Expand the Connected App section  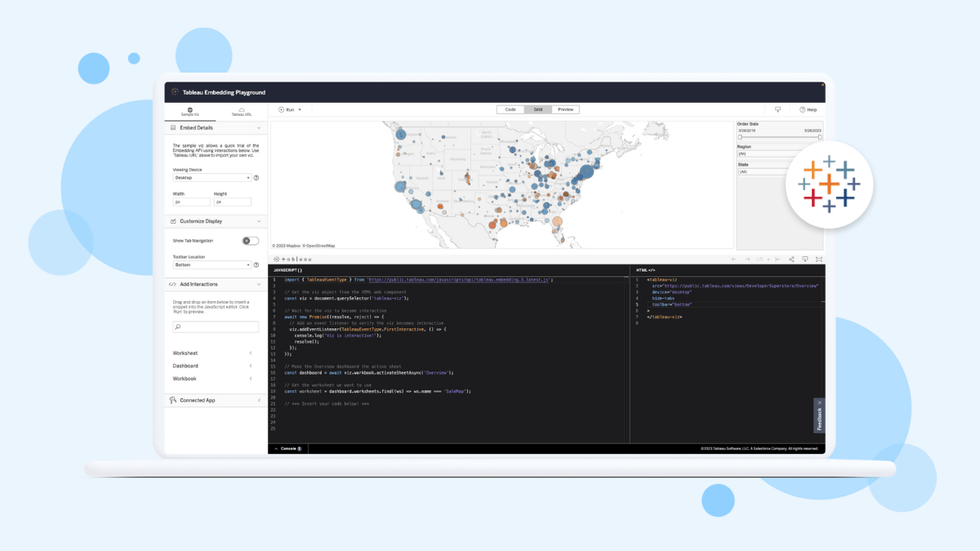coord(259,400)
